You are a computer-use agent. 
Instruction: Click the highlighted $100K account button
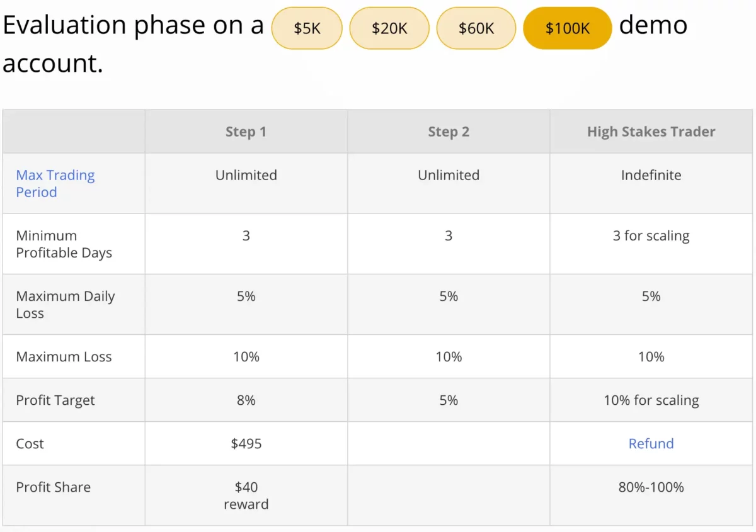567,28
